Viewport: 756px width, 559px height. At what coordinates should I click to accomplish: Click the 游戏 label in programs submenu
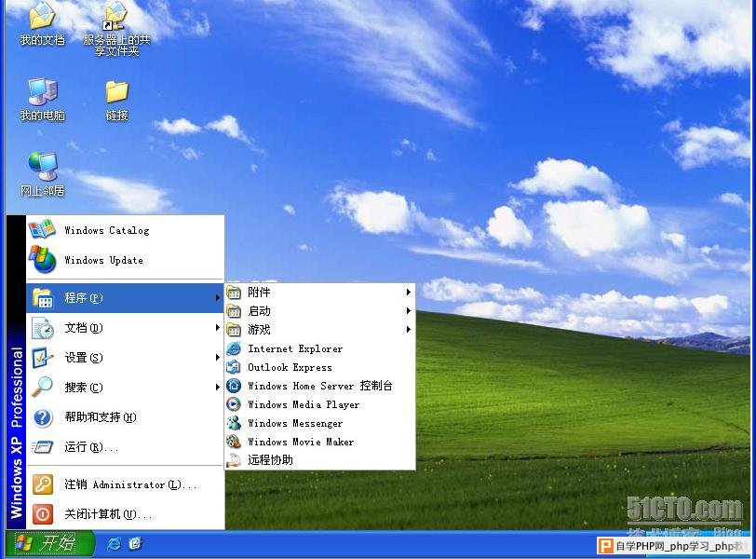259,330
